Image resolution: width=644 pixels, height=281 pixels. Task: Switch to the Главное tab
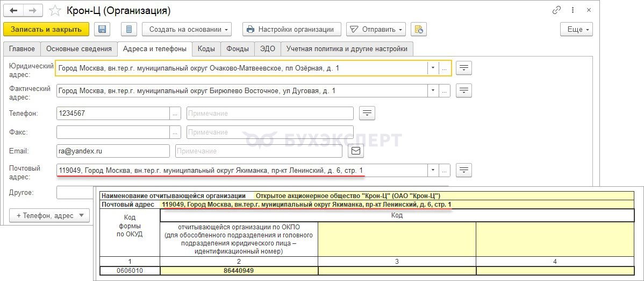[x=22, y=48]
